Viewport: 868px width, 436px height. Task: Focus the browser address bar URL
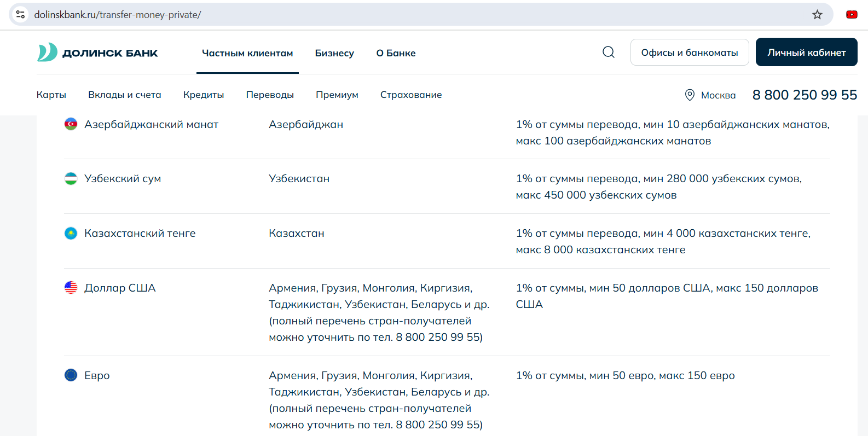coord(118,15)
